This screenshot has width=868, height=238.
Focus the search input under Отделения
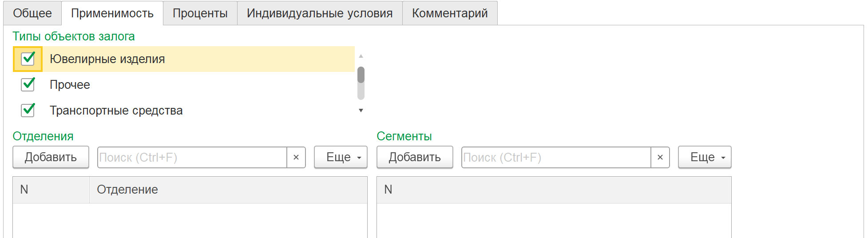tap(192, 158)
